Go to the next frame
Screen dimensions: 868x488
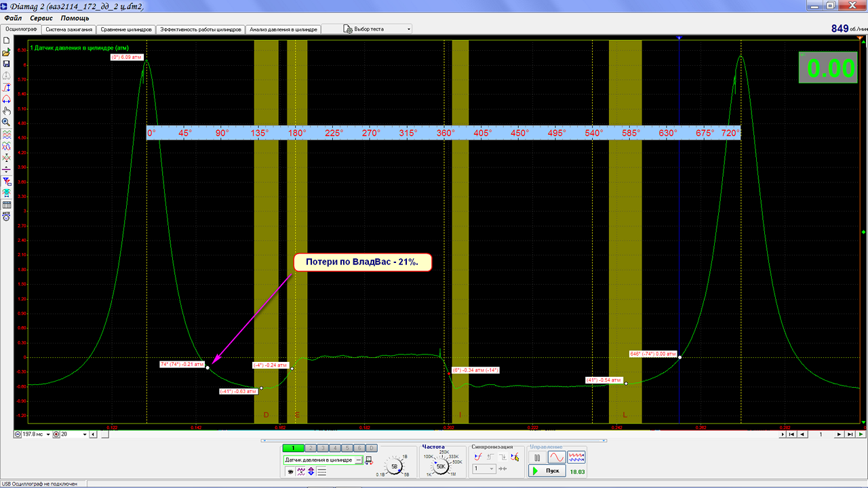(x=840, y=434)
